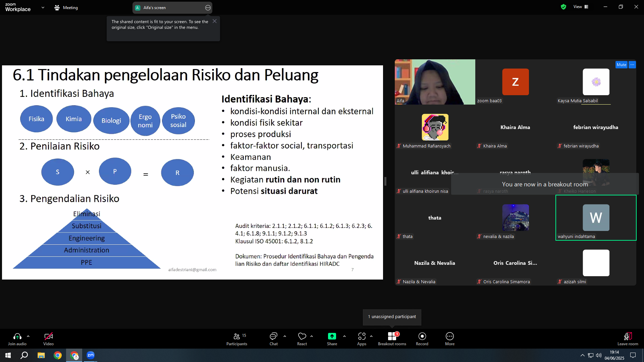The width and height of the screenshot is (644, 362).
Task: Dismiss the shared content size notice
Action: coord(215,21)
